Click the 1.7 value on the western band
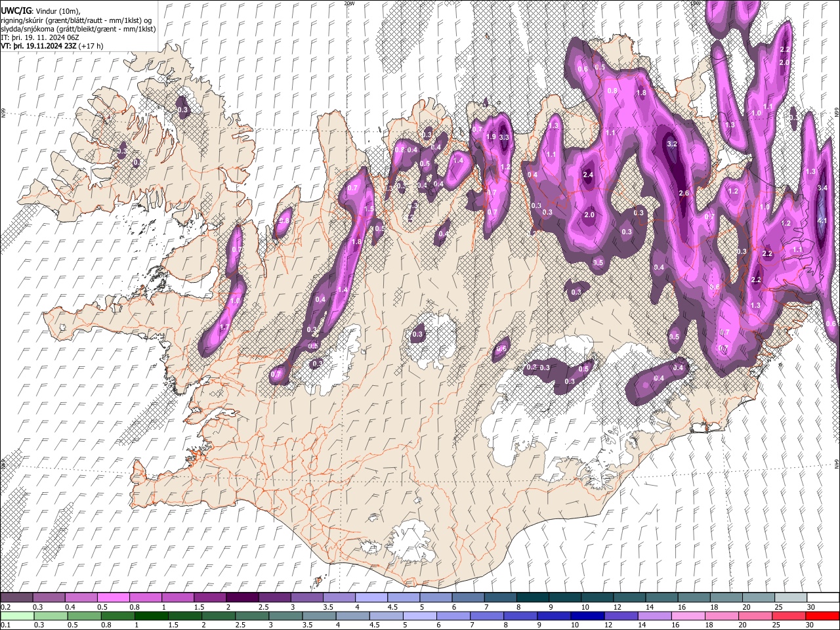 (x=224, y=327)
